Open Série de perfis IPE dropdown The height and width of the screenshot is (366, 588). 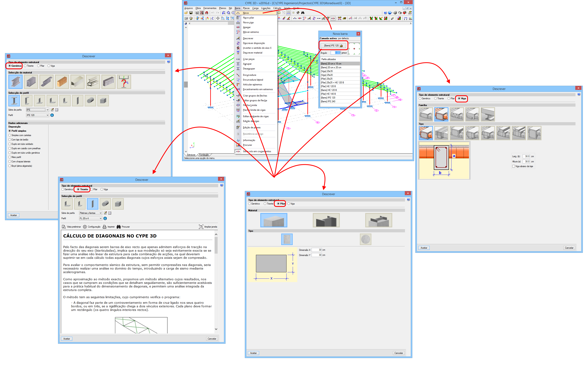pyautogui.click(x=38, y=110)
